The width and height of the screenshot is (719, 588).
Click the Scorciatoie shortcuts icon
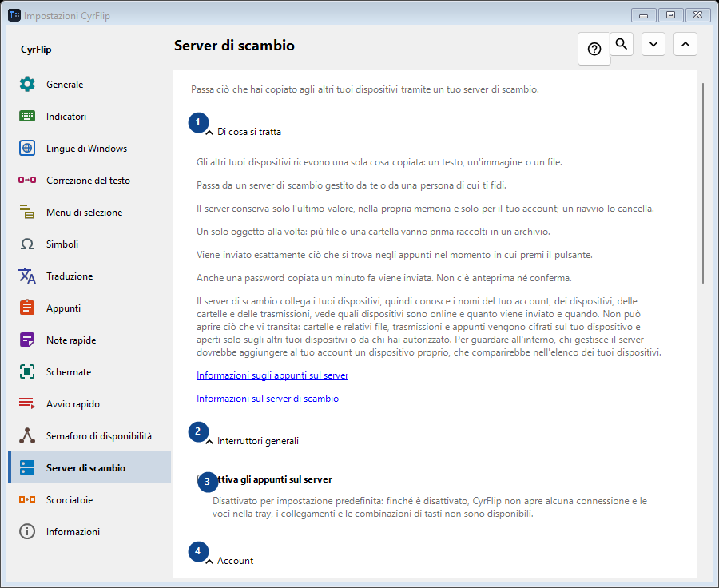pos(27,499)
